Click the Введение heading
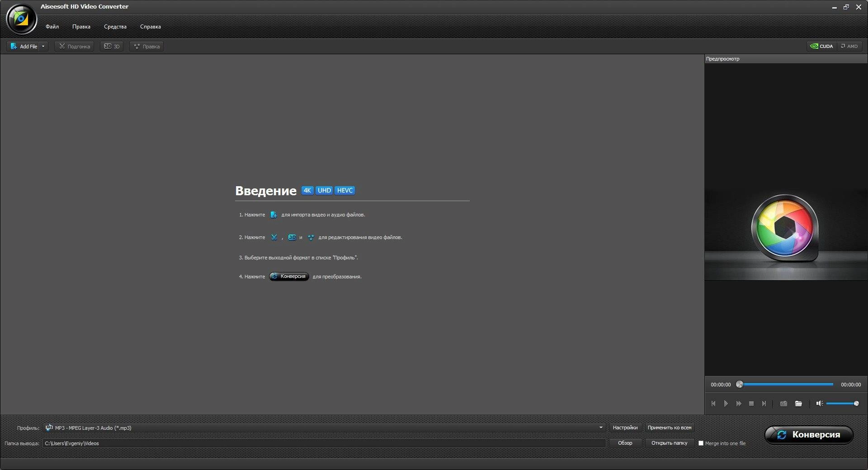This screenshot has width=868, height=470. [266, 191]
